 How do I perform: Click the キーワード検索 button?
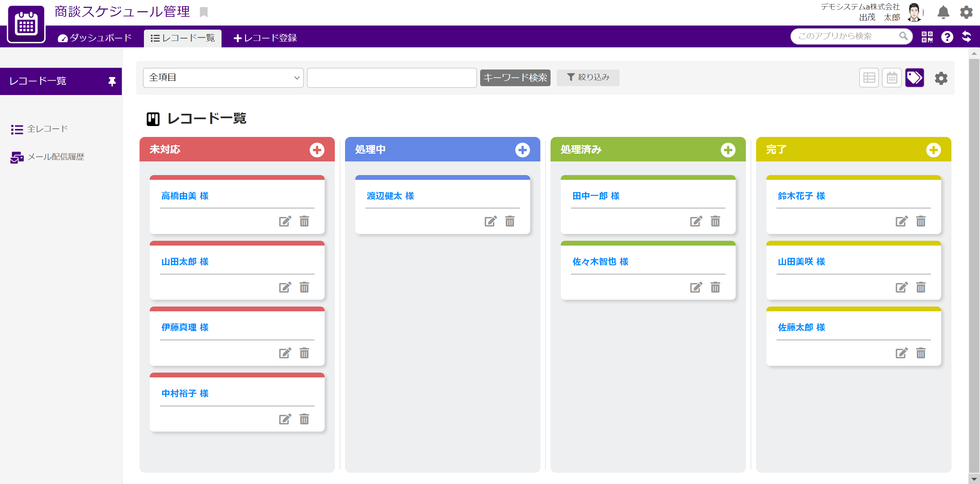click(x=515, y=78)
